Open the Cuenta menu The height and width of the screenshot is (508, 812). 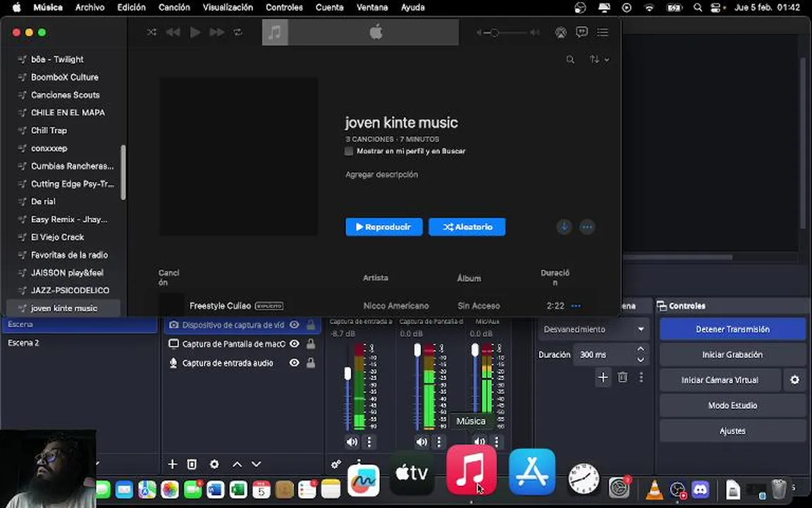point(329,7)
